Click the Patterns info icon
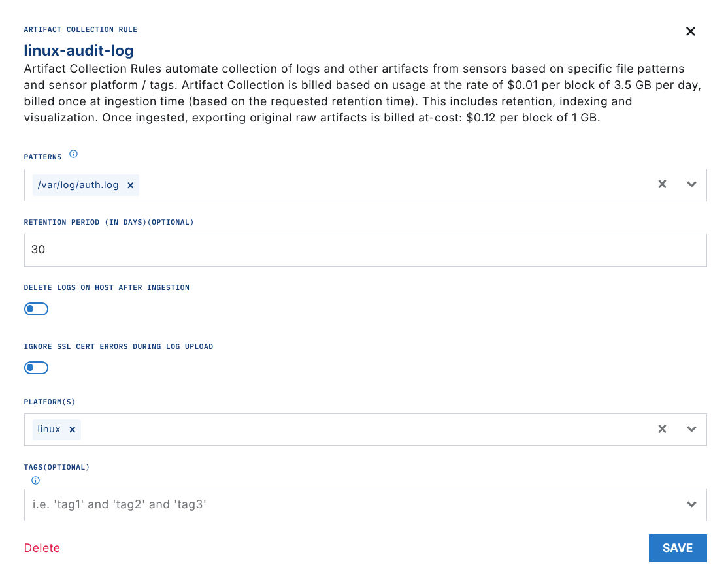Image resolution: width=728 pixels, height=582 pixels. coord(73,155)
